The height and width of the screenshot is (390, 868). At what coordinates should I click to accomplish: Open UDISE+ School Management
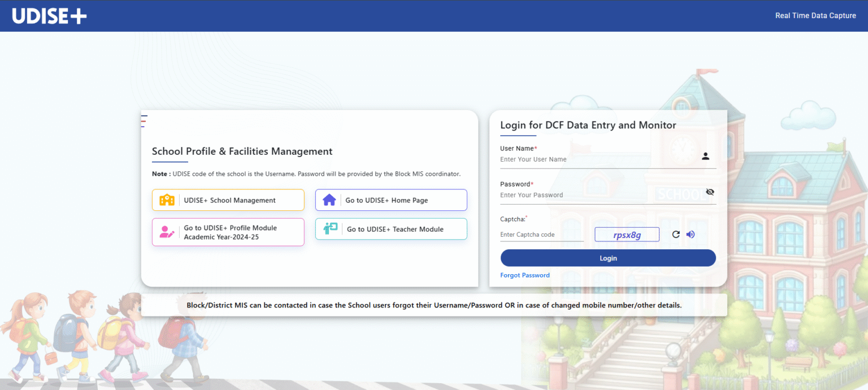(x=228, y=200)
